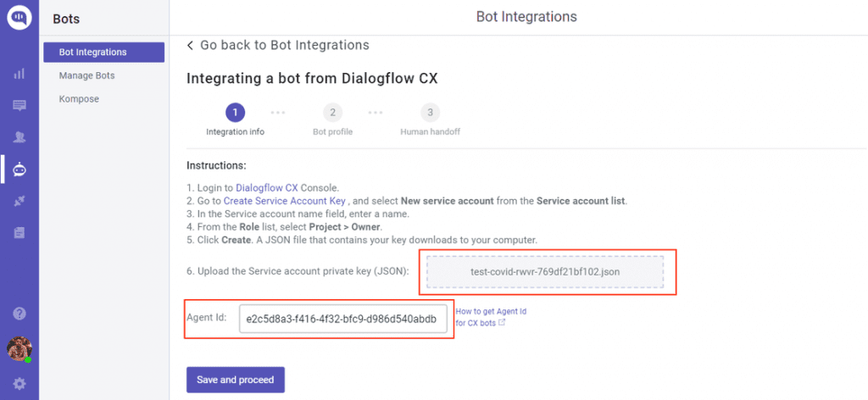Open the conversations chat icon
The height and width of the screenshot is (400, 868).
(x=19, y=106)
